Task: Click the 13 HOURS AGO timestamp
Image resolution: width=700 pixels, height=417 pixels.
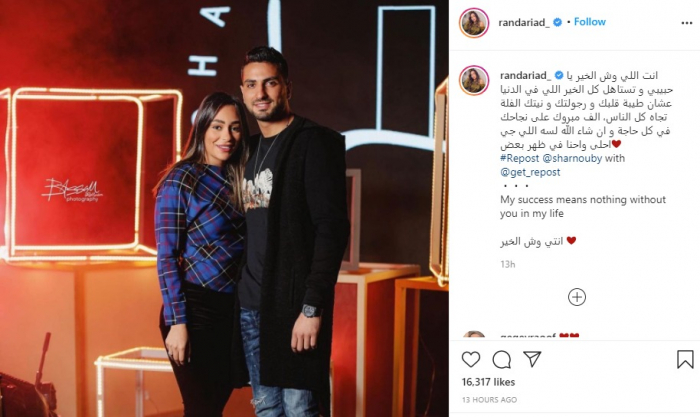Action: coord(489,400)
